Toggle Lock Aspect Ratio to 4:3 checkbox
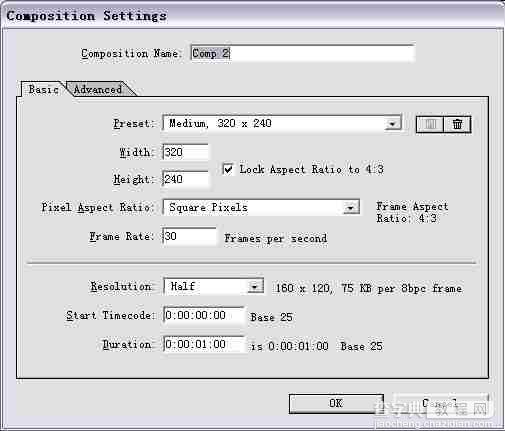 [228, 169]
